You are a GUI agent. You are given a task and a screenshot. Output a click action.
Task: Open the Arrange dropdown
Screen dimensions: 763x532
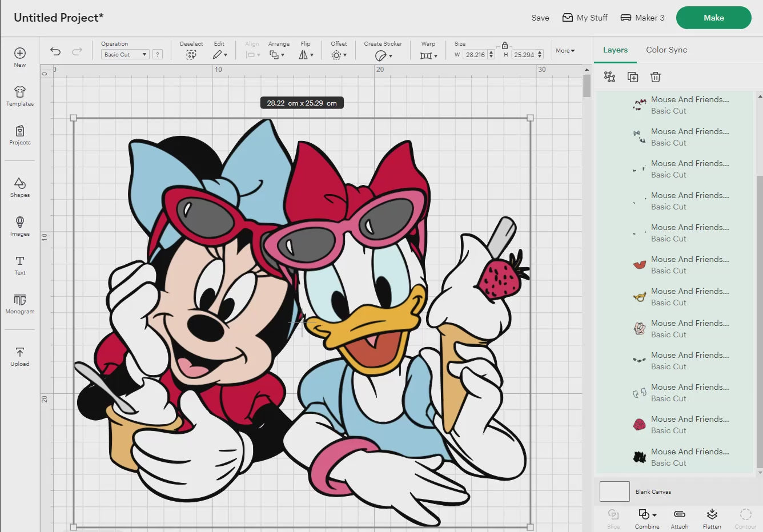(x=277, y=55)
